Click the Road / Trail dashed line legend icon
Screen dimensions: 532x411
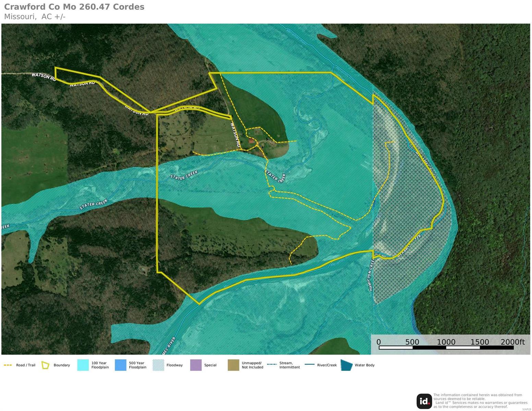pos(8,365)
